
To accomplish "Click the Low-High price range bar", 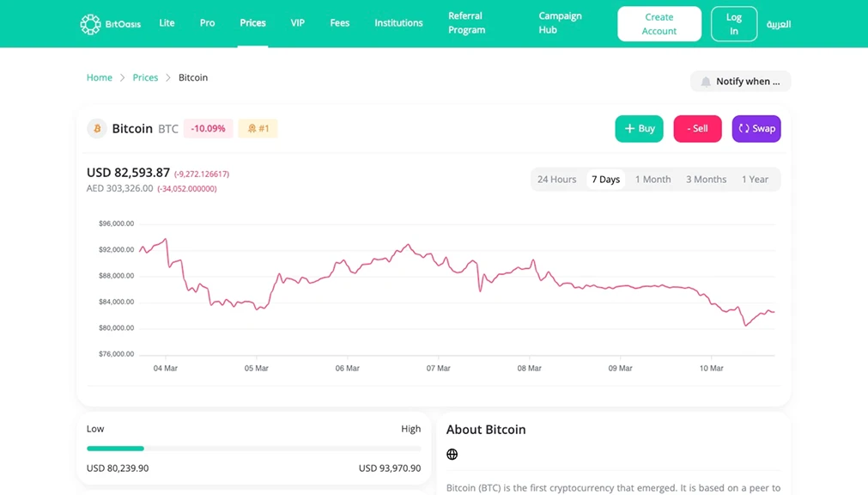I will (253, 449).
